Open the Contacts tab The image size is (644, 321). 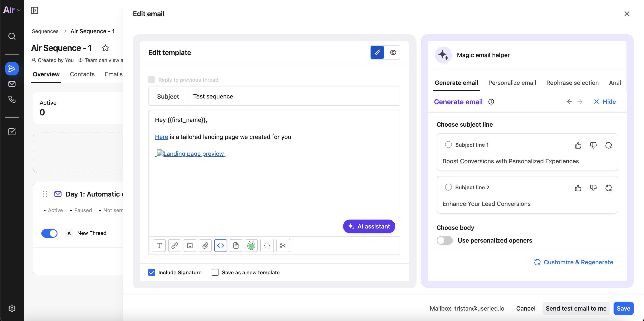(82, 74)
